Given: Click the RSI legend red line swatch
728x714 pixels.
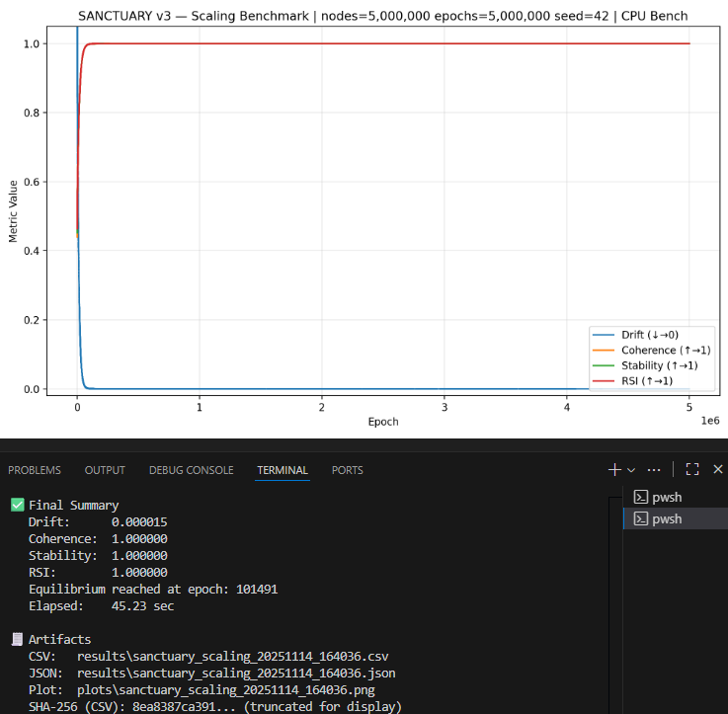Looking at the screenshot, I should tap(604, 380).
